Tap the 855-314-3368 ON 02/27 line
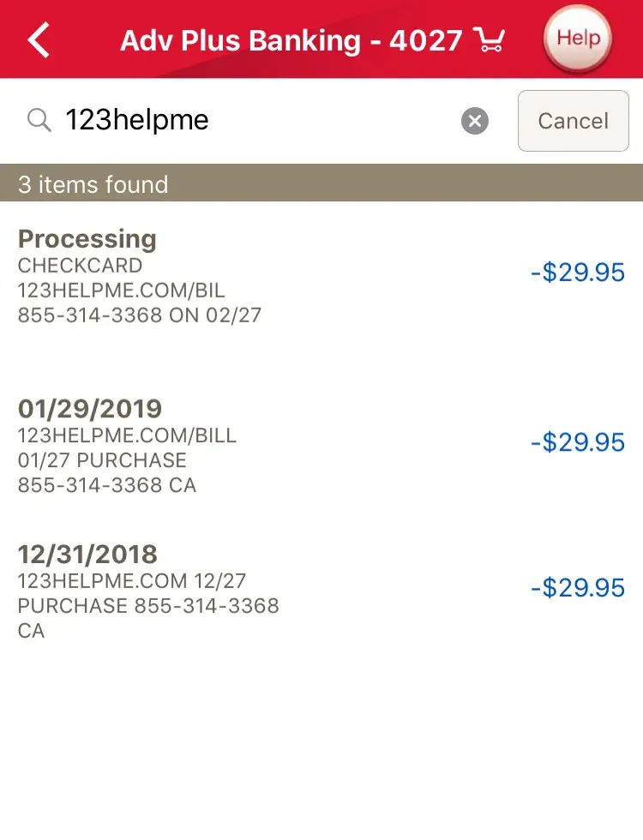 coord(139,315)
